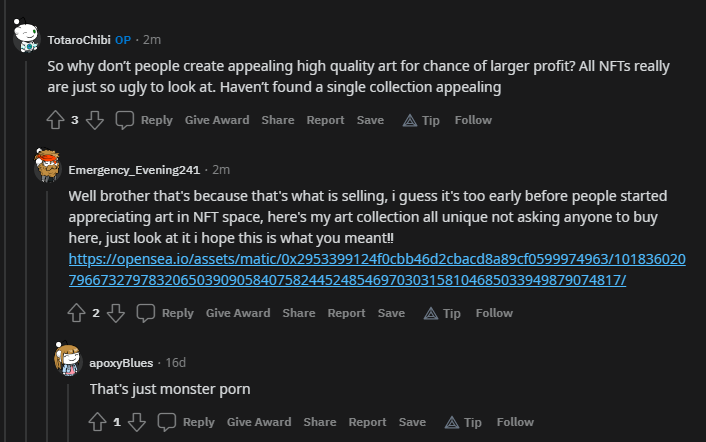706x442 pixels.
Task: Upvote apoxyBlues' comment
Action: [x=97, y=422]
